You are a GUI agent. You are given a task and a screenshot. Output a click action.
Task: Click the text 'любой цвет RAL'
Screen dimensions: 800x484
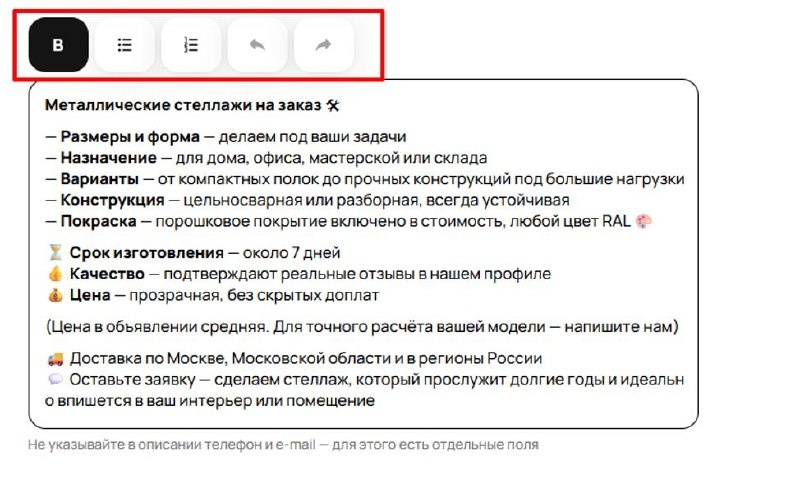pos(570,221)
